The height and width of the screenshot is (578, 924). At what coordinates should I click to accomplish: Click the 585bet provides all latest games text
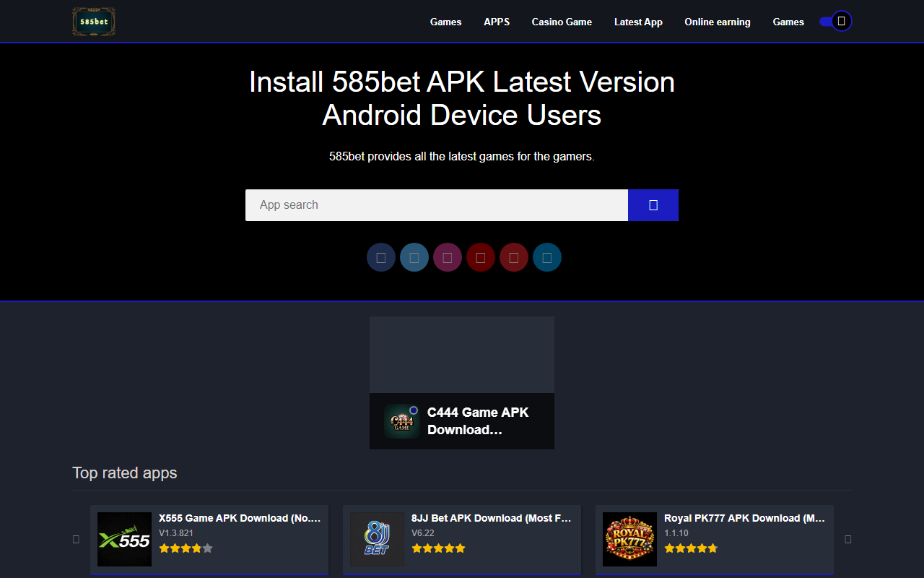point(462,156)
